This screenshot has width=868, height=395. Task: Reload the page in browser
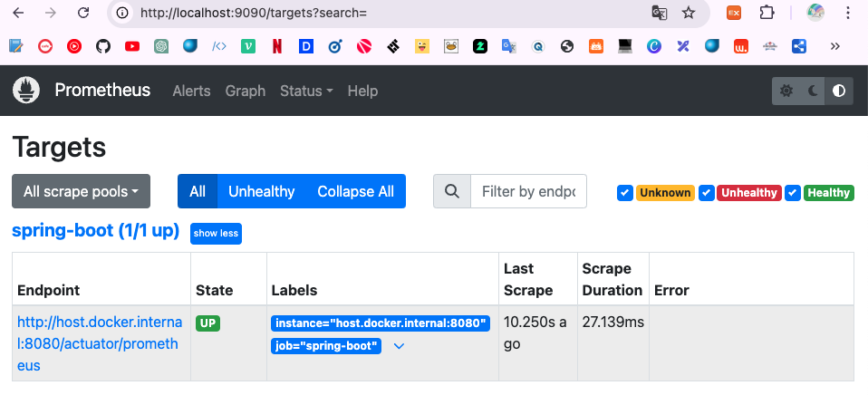click(83, 13)
